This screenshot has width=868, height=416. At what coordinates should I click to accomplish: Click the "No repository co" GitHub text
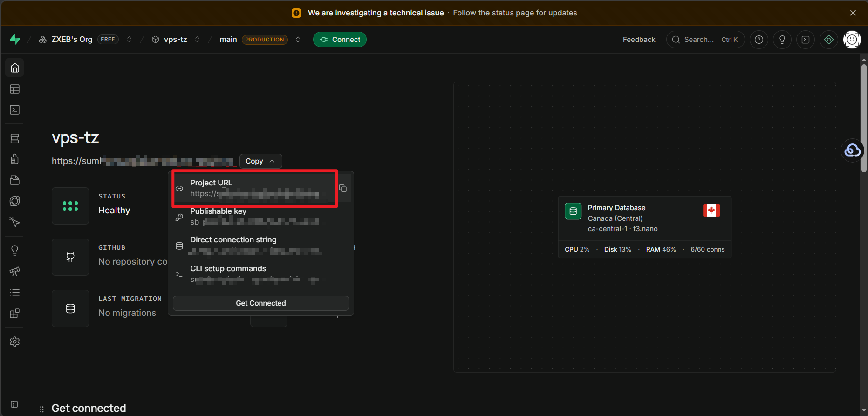coord(133,262)
